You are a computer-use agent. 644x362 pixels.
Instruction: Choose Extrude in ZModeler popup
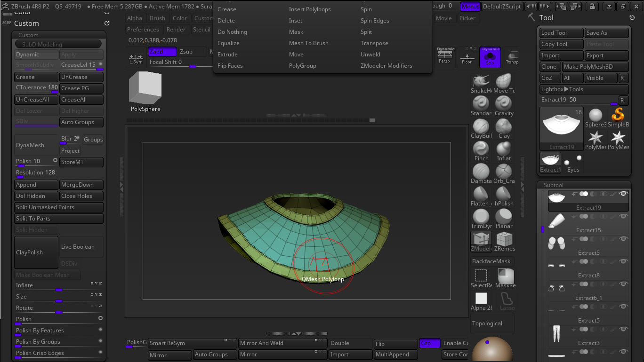pyautogui.click(x=227, y=55)
